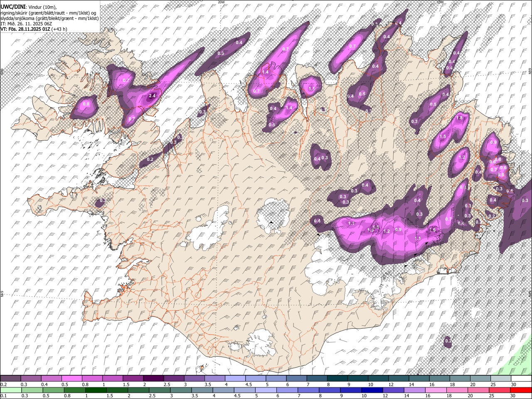Click the 0.8 value in the Westfjords patch
This screenshot has height=399, width=532.
click(x=86, y=104)
